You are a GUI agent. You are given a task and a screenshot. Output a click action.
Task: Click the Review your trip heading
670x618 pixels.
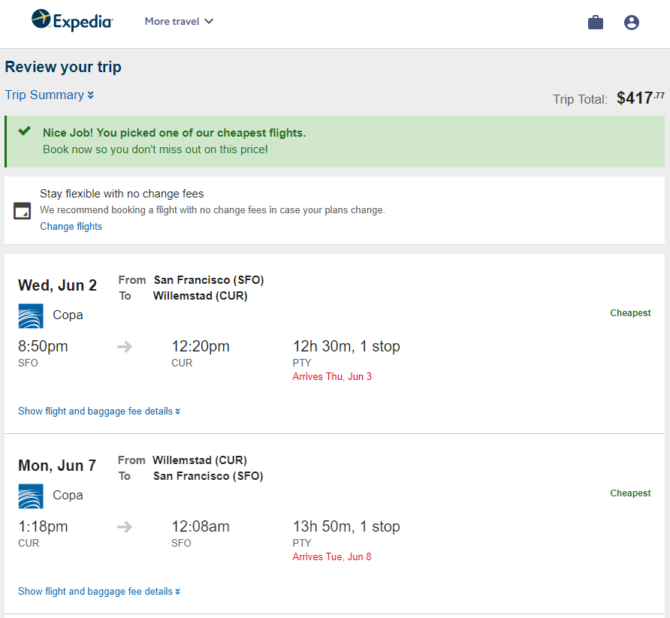pos(63,67)
